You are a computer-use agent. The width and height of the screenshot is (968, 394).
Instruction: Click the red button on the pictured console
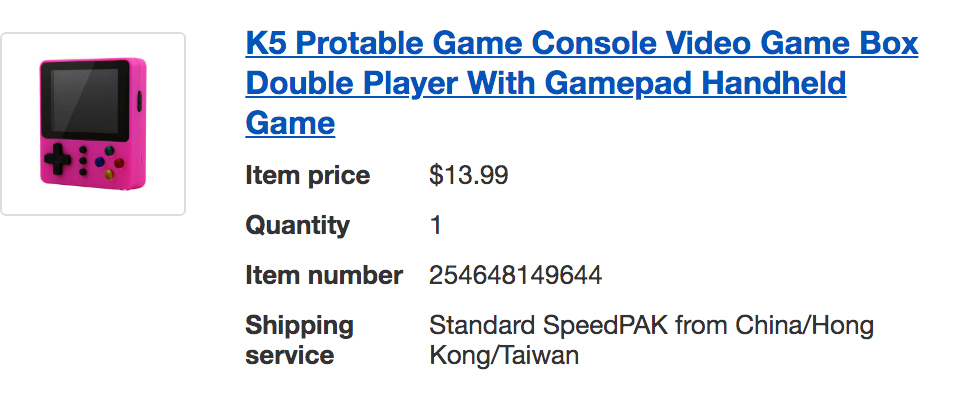pyautogui.click(x=119, y=164)
